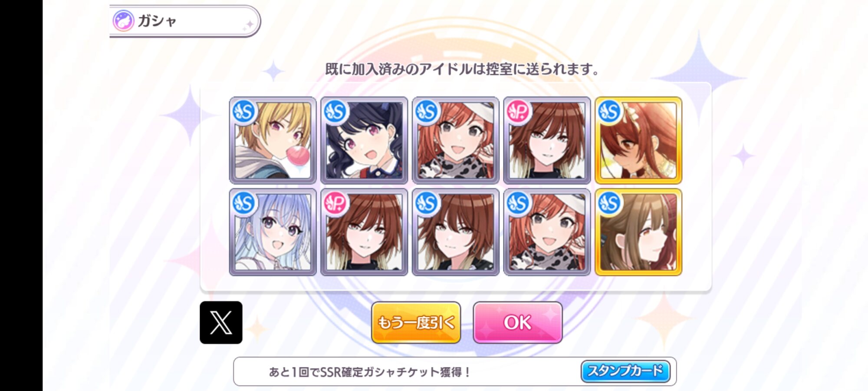Click the S badge on bottom gold SSR card
This screenshot has width=868, height=391.
pyautogui.click(x=609, y=203)
